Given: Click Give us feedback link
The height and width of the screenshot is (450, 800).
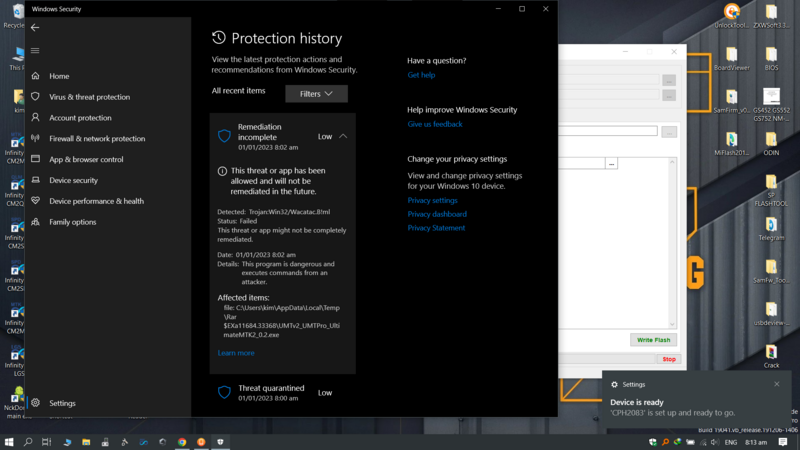Looking at the screenshot, I should click(435, 124).
